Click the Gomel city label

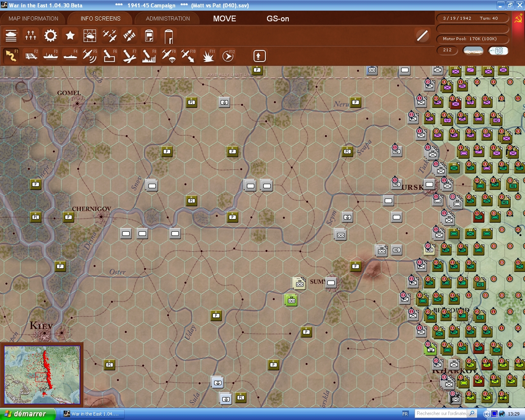click(69, 93)
